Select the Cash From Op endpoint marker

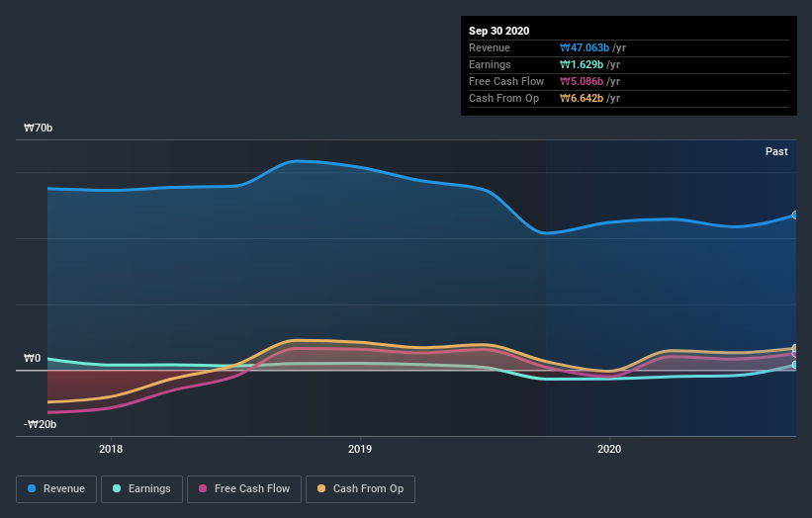tap(794, 348)
